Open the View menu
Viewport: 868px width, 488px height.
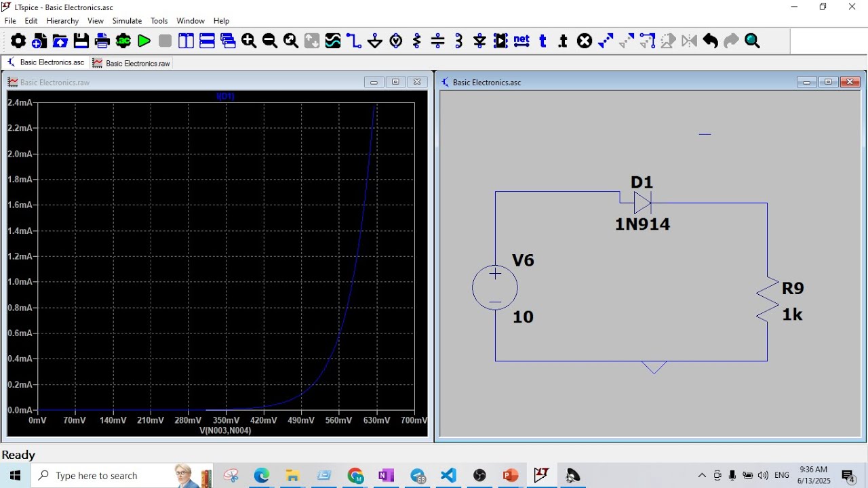point(96,21)
